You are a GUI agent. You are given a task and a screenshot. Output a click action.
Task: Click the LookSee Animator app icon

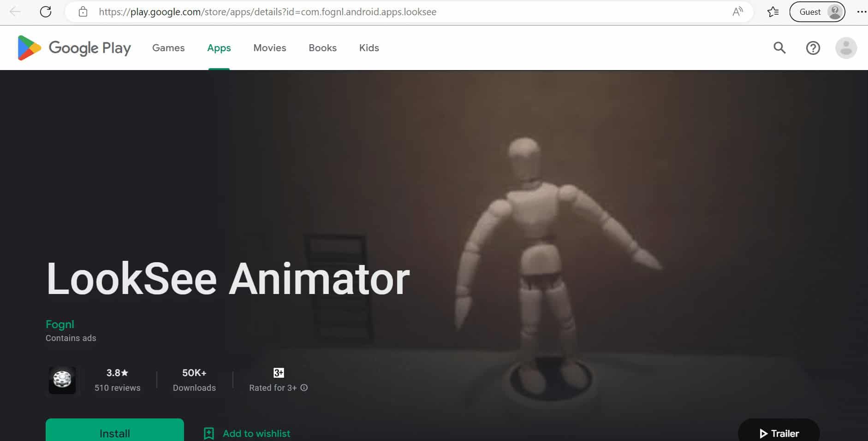click(x=62, y=380)
